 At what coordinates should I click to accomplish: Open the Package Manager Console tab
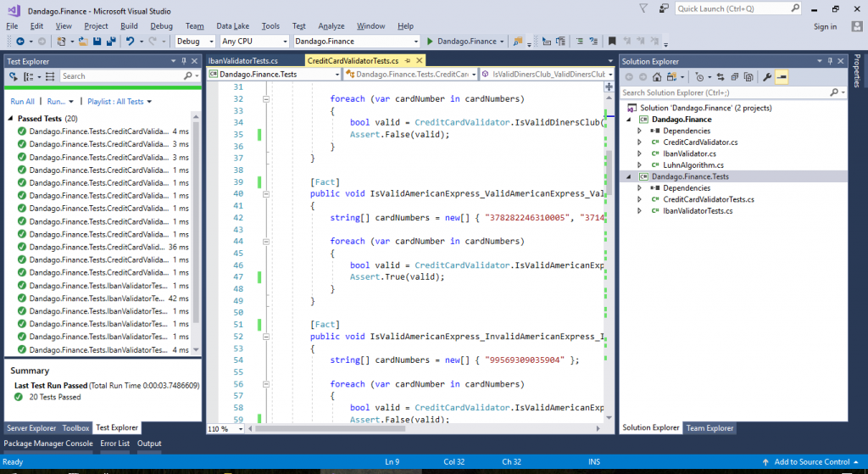coord(48,443)
